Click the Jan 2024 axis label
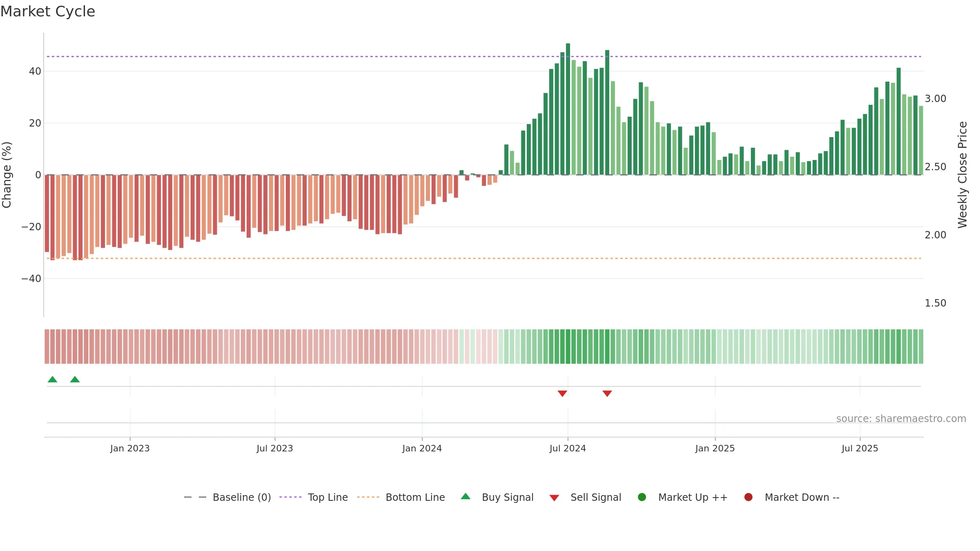 (x=422, y=449)
